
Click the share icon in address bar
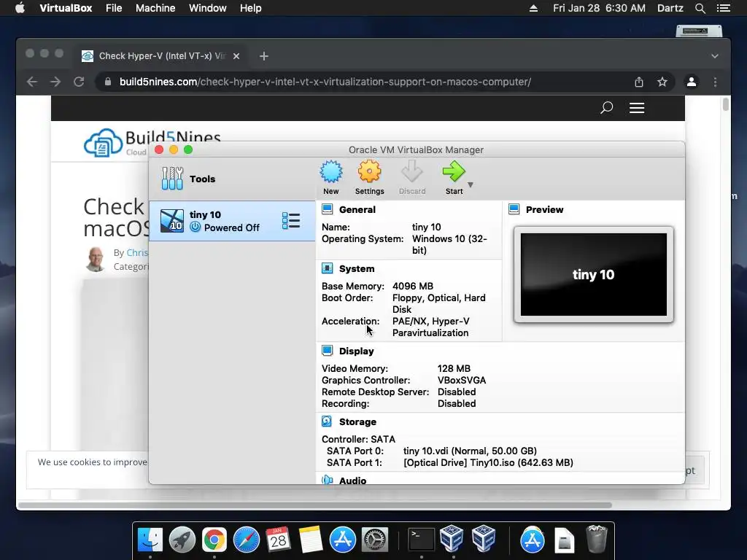click(639, 82)
